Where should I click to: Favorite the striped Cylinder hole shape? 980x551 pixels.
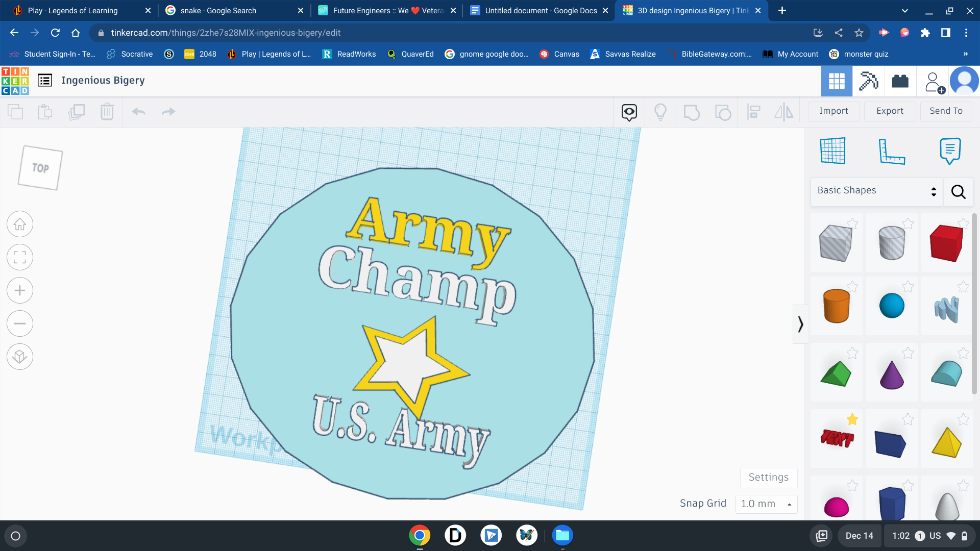(x=908, y=223)
